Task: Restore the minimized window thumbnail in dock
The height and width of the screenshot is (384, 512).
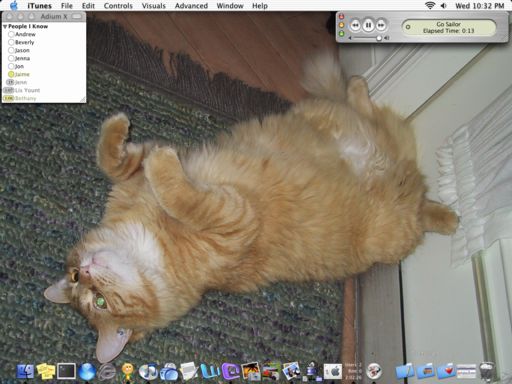Action: coord(466,371)
